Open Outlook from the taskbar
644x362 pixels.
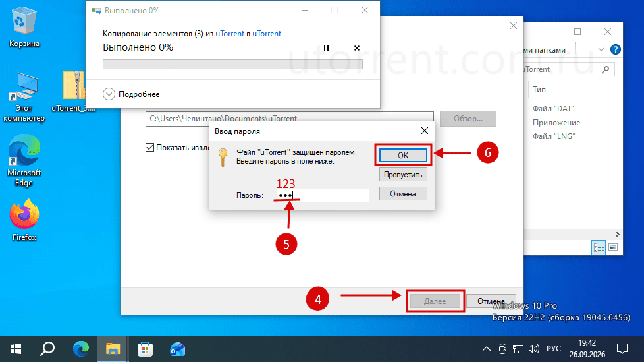pos(177,349)
